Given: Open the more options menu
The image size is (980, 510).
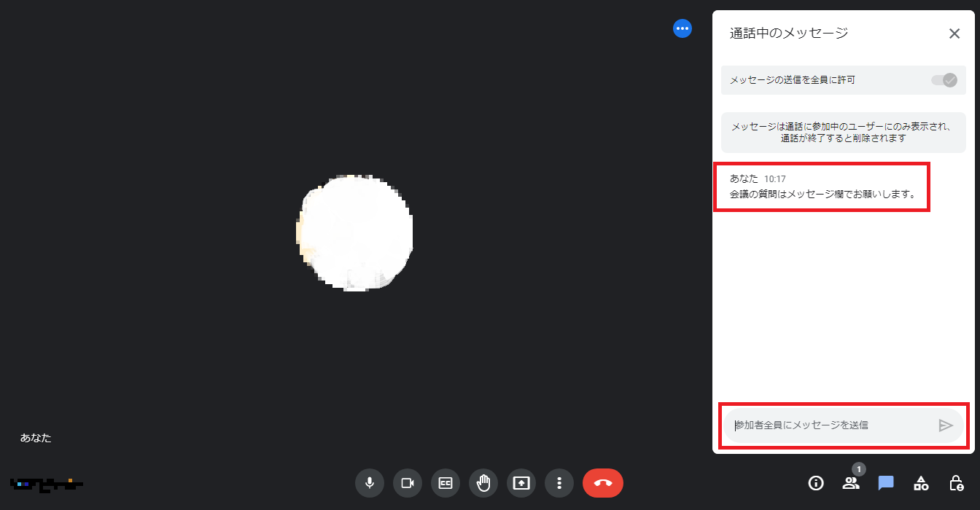Looking at the screenshot, I should tap(559, 483).
